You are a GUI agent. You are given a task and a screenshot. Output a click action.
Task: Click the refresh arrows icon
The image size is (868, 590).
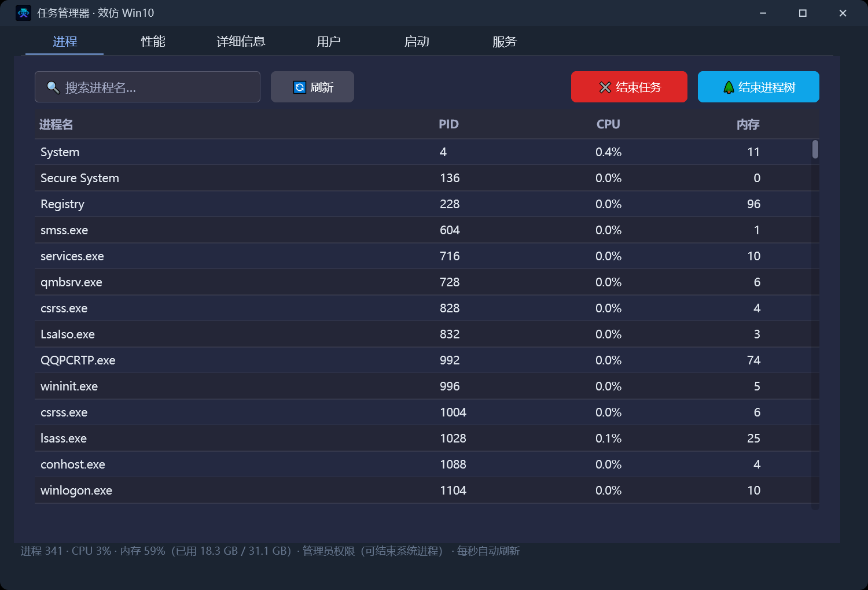(300, 87)
